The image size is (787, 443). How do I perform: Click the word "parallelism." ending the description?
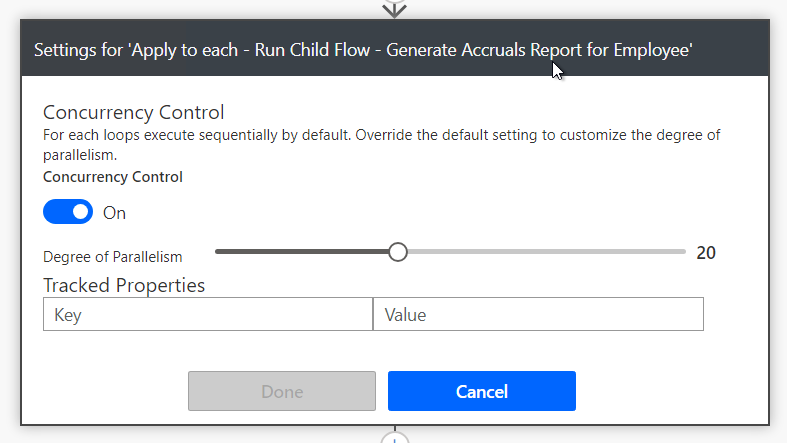point(81,155)
